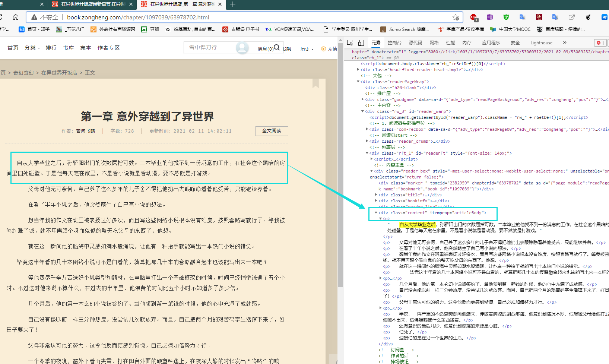Screen dimensions: 609x364
Task: Click the 全文阅读 button
Action: click(x=272, y=131)
